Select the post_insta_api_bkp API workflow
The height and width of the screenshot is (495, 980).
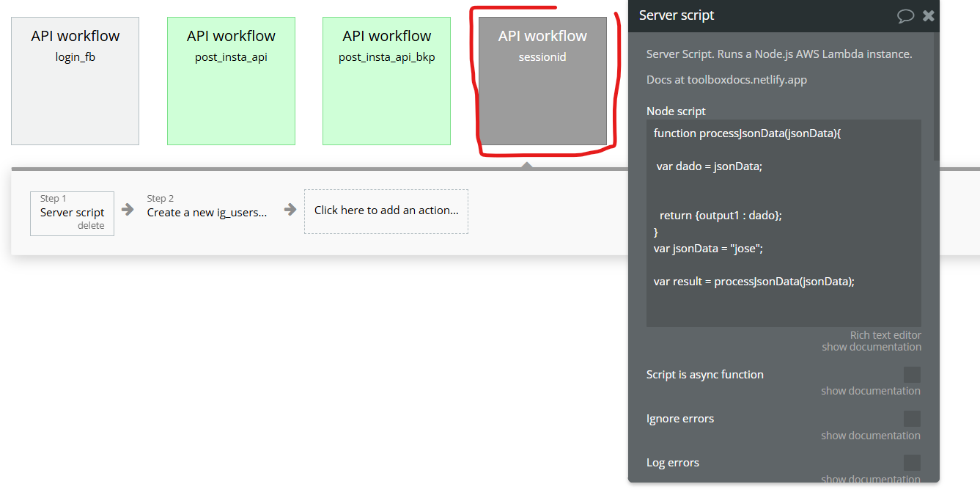[387, 81]
